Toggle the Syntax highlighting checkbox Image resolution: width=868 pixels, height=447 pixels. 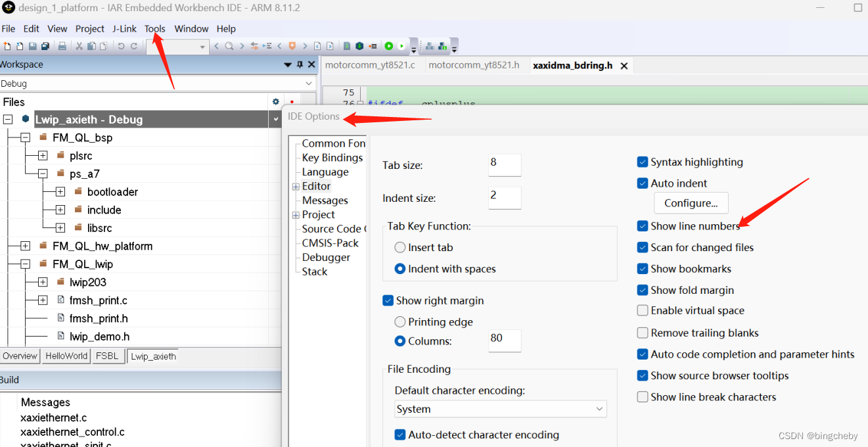[643, 162]
